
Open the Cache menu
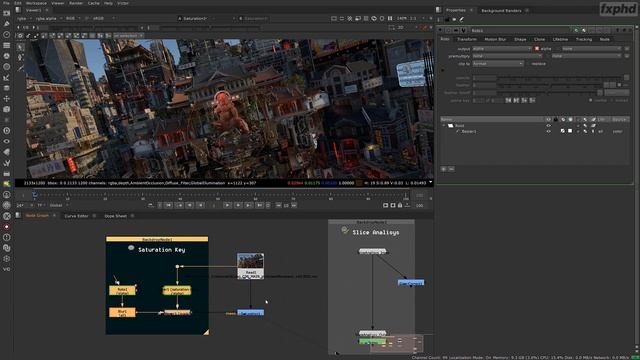coord(93,3)
